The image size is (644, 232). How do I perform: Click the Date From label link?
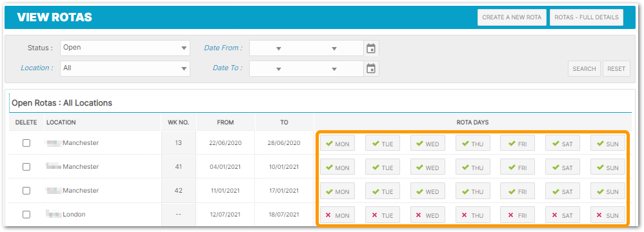pos(223,48)
